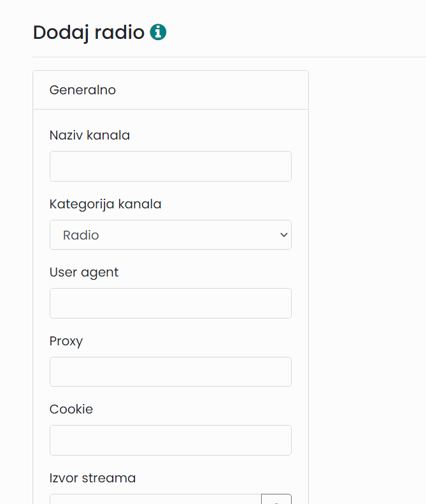Click the Kategorija kanala label

coord(105,204)
